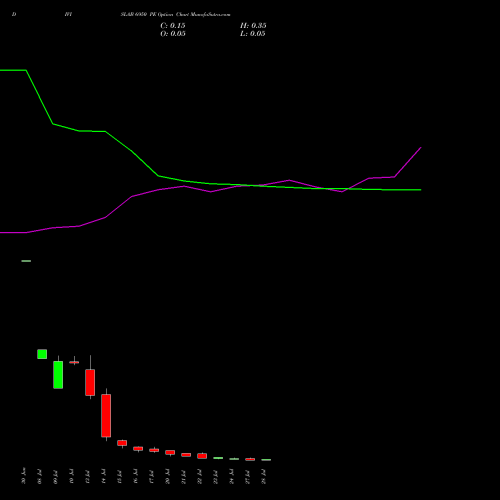This screenshot has height=500, width=500.
Task: Select the small square green candle
Action: point(42,354)
